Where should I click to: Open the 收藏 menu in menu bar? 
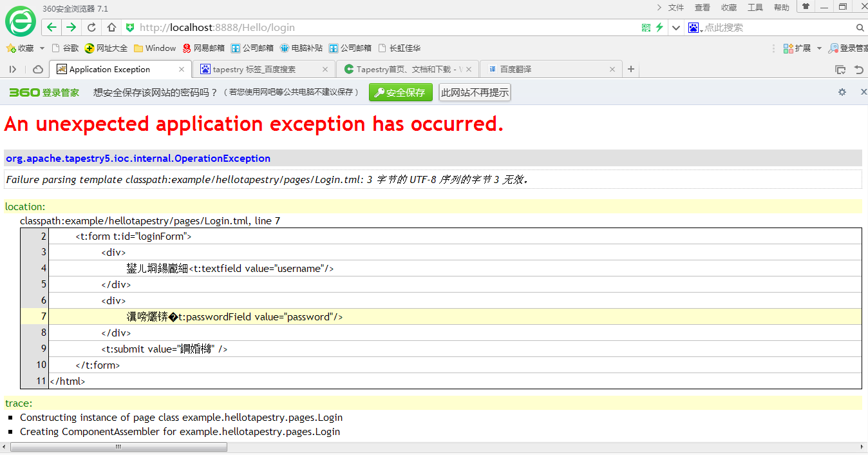point(729,8)
